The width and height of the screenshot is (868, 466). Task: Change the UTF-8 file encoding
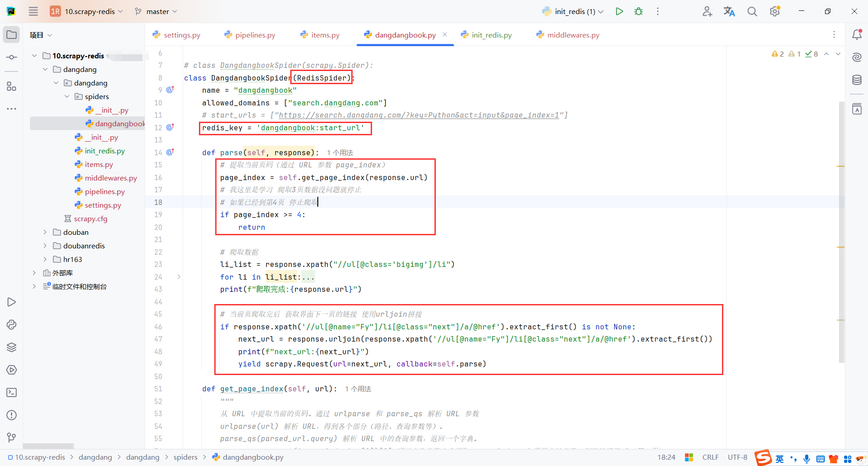click(737, 457)
